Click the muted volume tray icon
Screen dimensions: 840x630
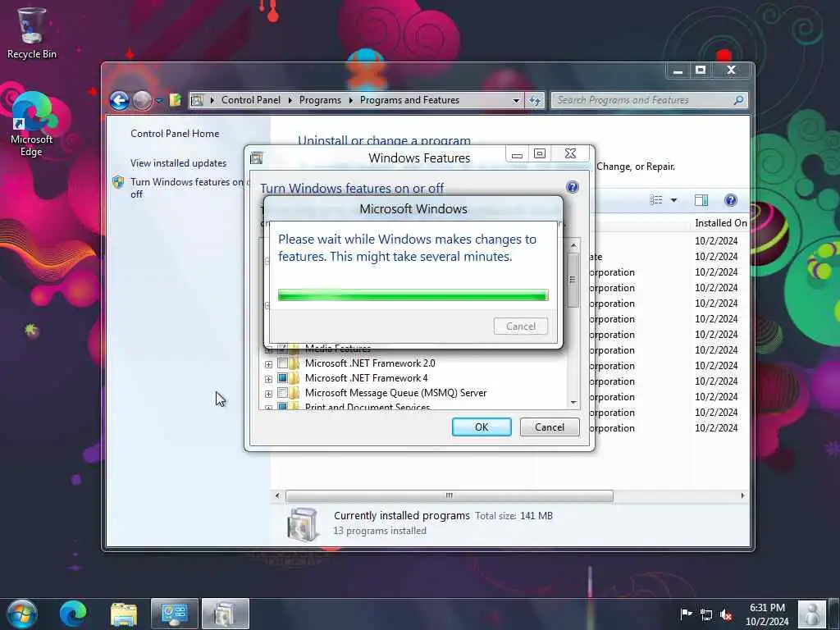pos(727,614)
